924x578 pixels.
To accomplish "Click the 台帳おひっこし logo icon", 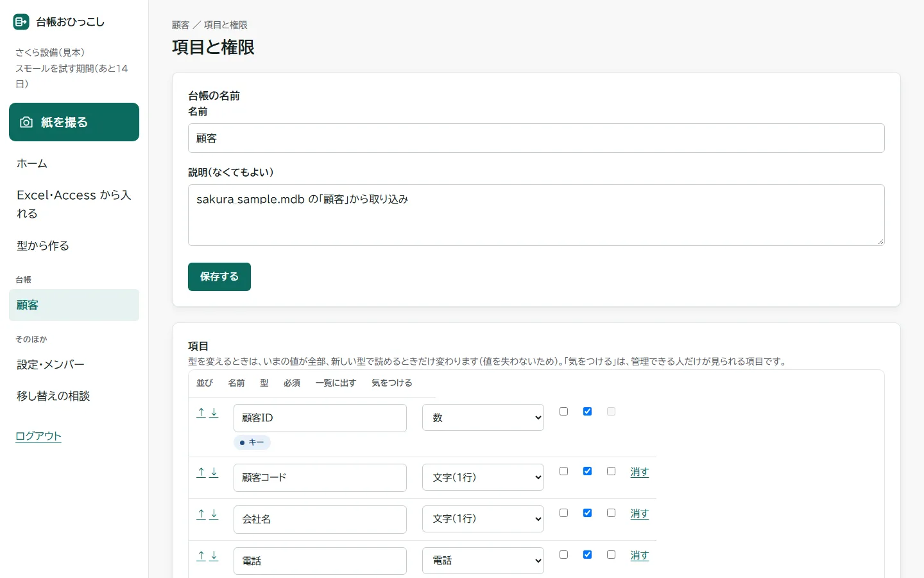I will tap(21, 22).
